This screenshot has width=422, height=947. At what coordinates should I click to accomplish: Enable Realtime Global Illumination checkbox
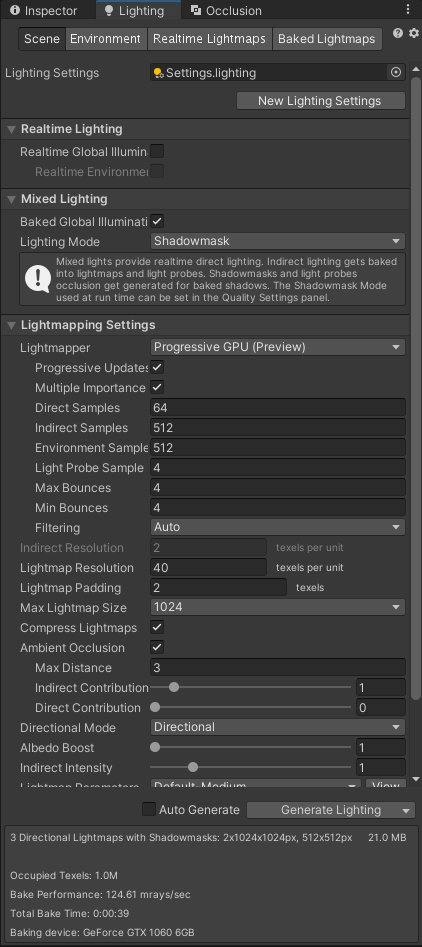click(157, 151)
